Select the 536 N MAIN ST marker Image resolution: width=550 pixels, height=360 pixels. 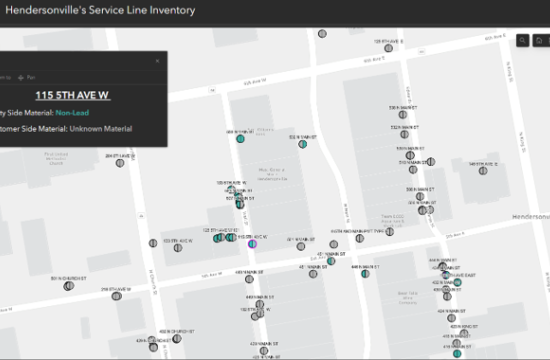(x=403, y=114)
